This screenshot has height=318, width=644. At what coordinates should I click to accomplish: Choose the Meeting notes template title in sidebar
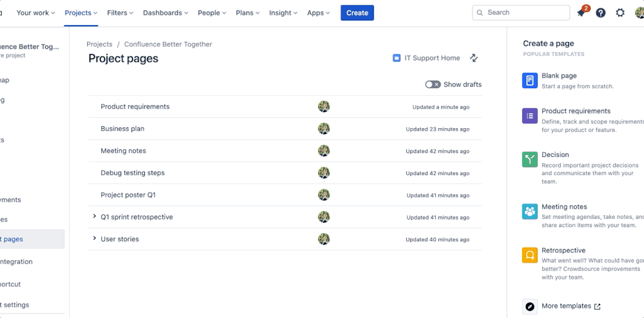coord(564,207)
